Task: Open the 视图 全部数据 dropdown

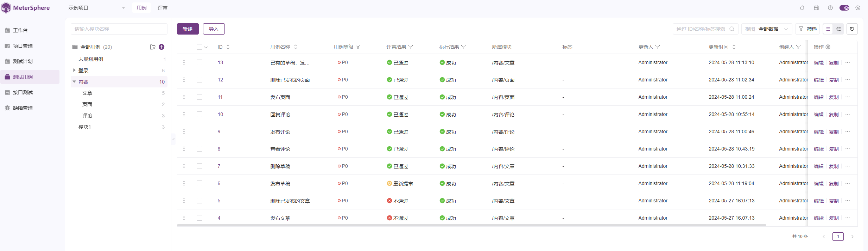Action: [x=767, y=29]
